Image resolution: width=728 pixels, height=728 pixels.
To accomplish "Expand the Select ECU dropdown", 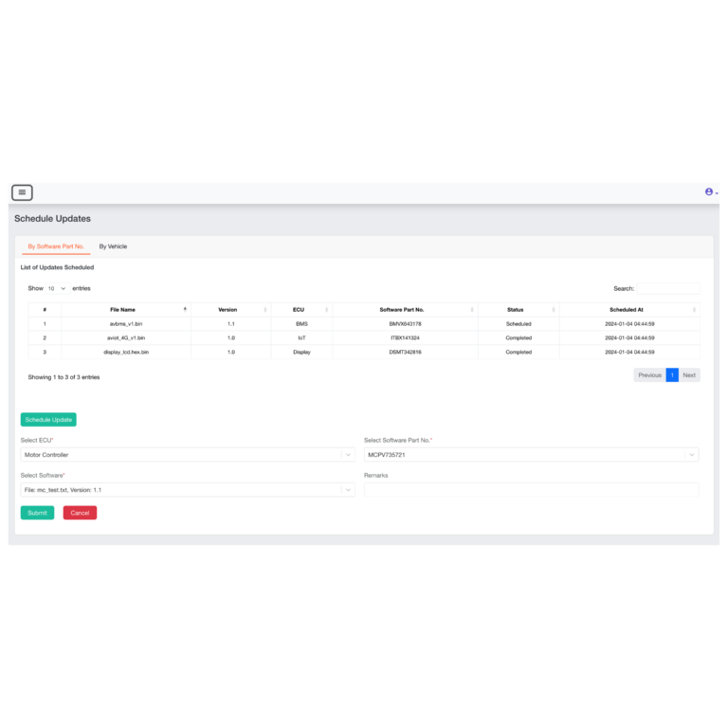I will tap(188, 455).
